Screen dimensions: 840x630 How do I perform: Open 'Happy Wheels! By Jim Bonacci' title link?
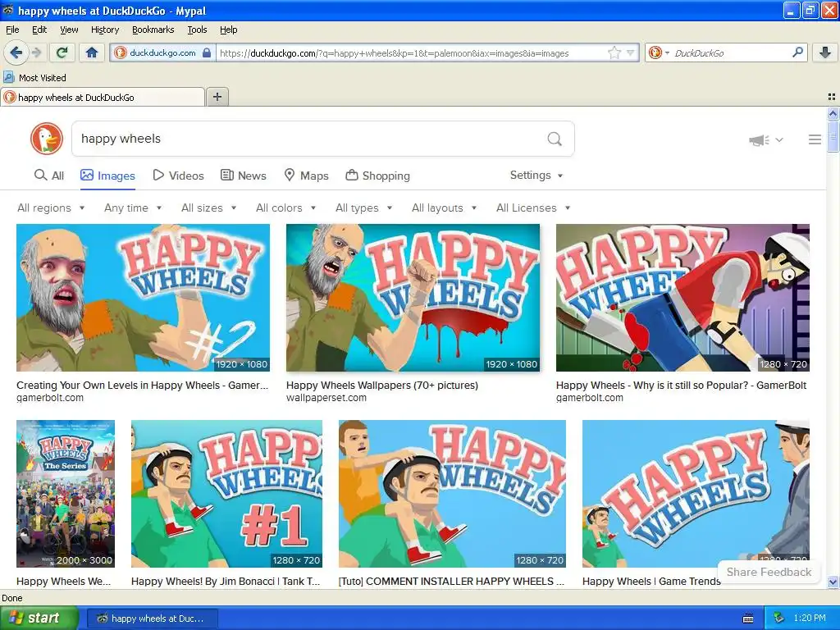coord(226,582)
